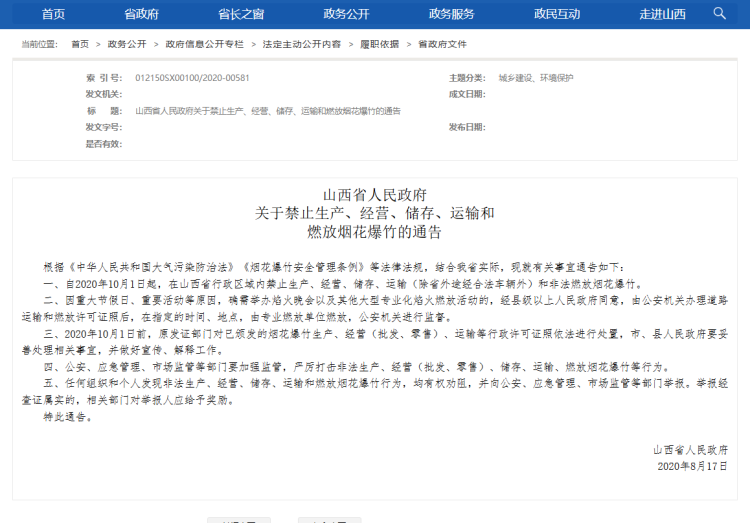Image resolution: width=750 pixels, height=523 pixels.
Task: Open the 政务服务 navigation item
Action: [x=451, y=14]
